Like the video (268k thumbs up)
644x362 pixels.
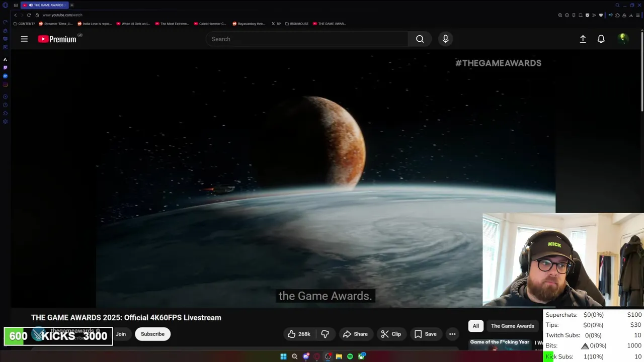(x=299, y=334)
